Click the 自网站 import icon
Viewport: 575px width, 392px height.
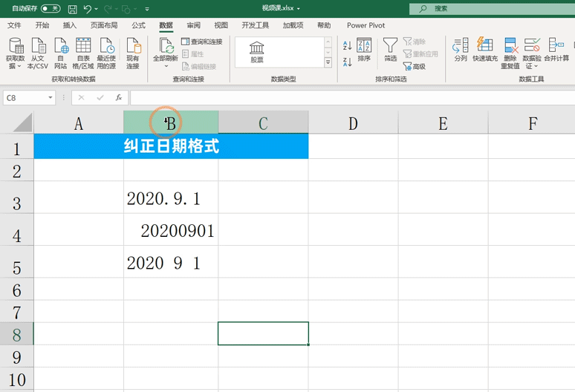pyautogui.click(x=61, y=53)
